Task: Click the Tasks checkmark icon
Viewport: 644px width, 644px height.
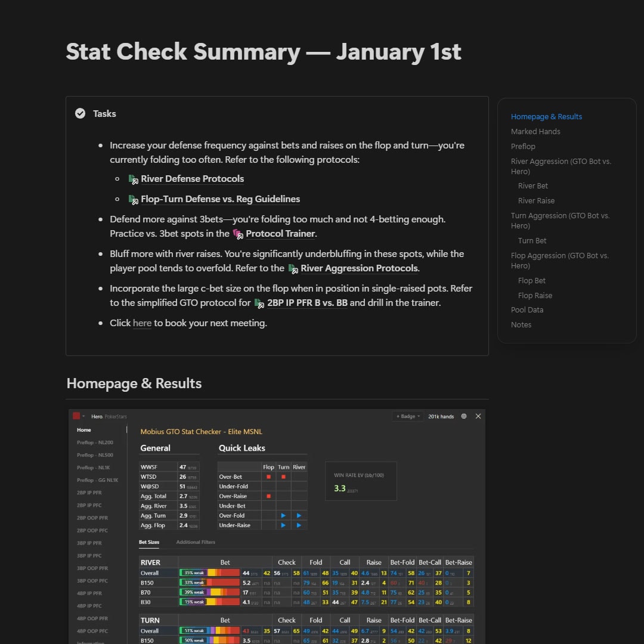Action: (x=80, y=113)
